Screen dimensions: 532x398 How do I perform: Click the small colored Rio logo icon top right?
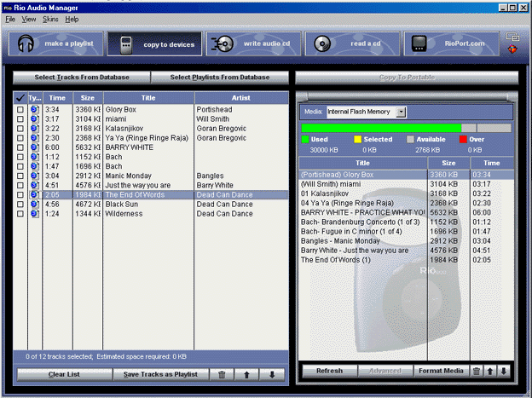[512, 49]
